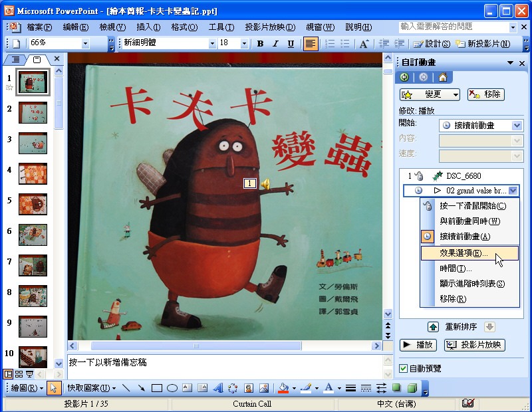Click the increase font size icon
The height and width of the screenshot is (412, 532).
tap(364, 43)
